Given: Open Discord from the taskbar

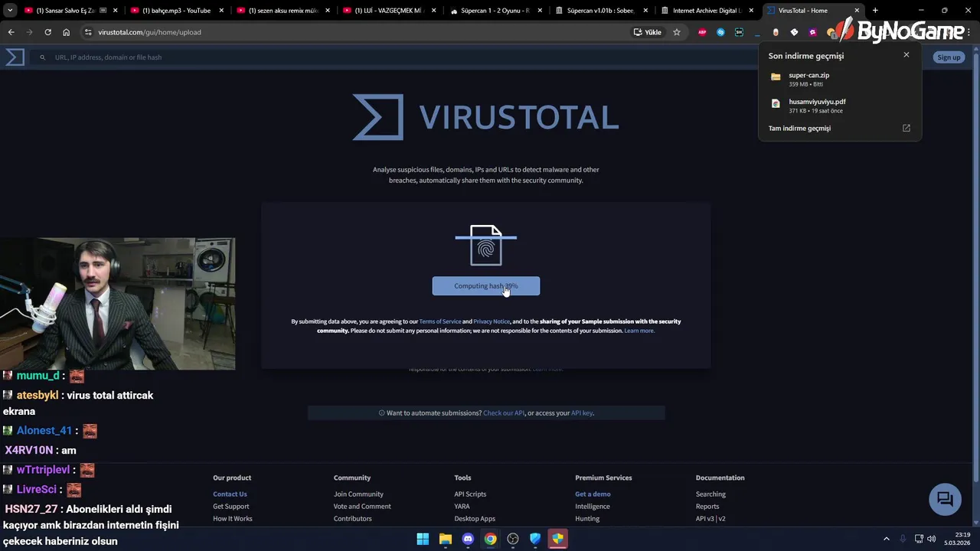Looking at the screenshot, I should coord(468,539).
